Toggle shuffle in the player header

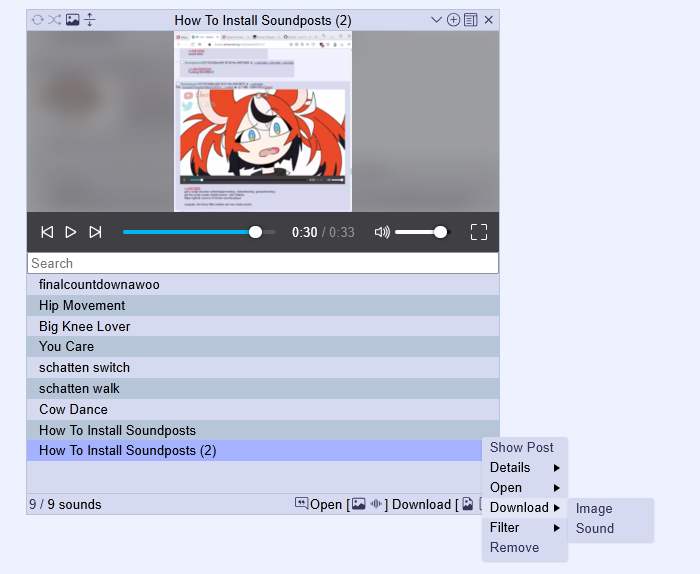54,20
